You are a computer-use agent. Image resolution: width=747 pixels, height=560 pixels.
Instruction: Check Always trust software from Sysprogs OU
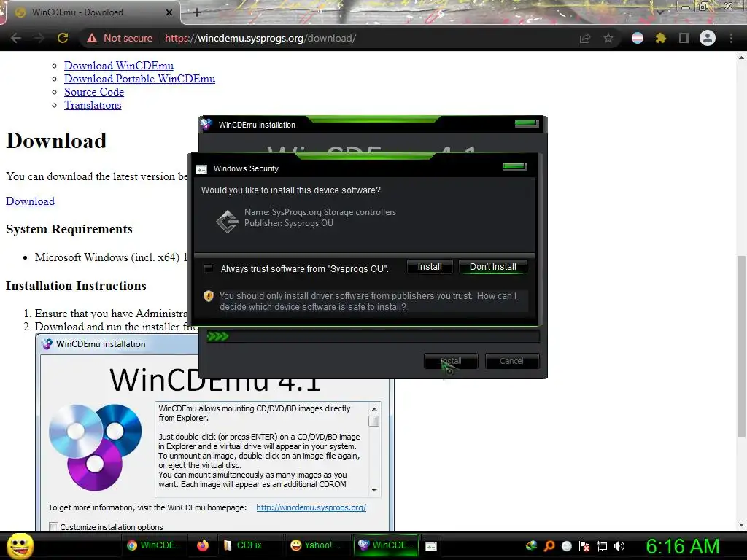coord(208,268)
